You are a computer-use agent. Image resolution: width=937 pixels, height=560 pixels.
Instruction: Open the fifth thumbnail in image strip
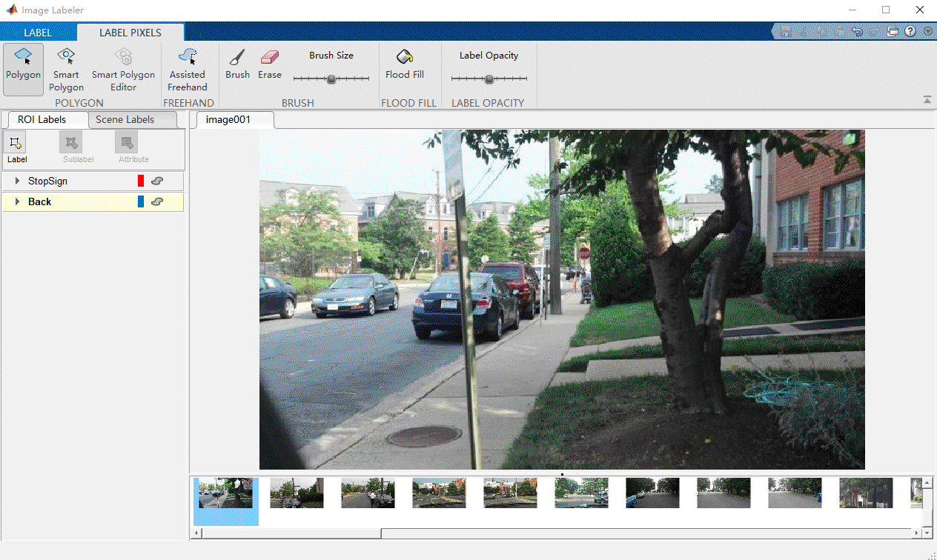[x=510, y=493]
